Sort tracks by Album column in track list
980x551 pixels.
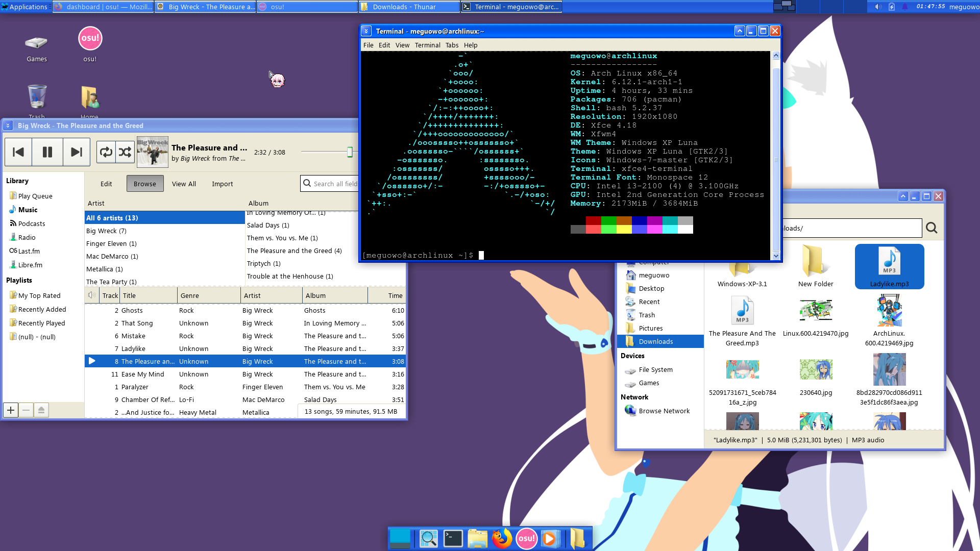click(335, 295)
